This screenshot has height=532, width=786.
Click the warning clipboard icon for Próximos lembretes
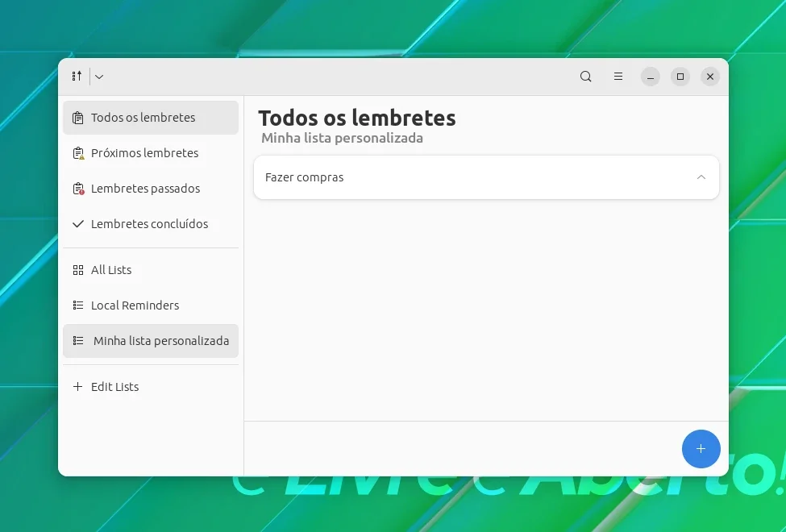tap(78, 153)
